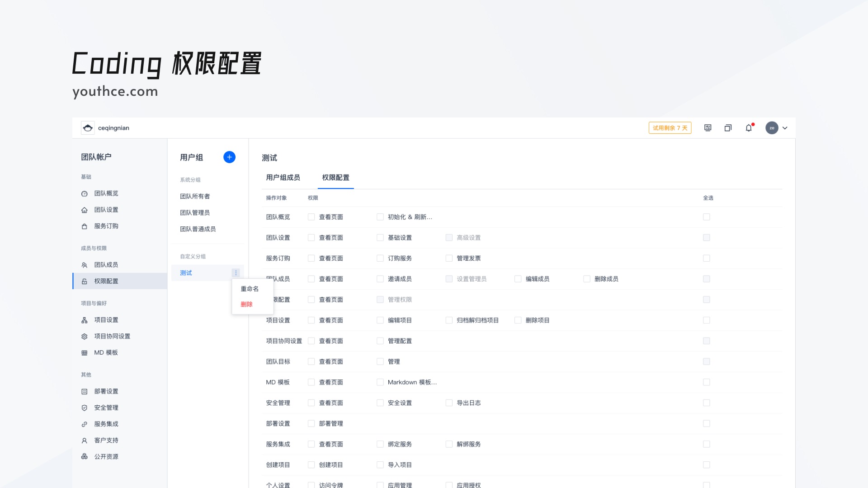868x488 pixels.
Task: Open the account dropdown next to avatar
Action: (x=785, y=128)
